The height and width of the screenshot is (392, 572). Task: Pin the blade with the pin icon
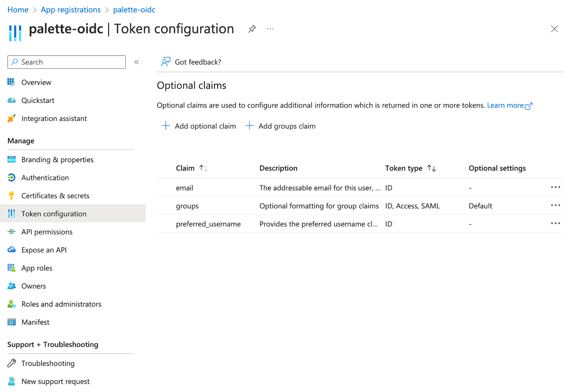tap(252, 29)
